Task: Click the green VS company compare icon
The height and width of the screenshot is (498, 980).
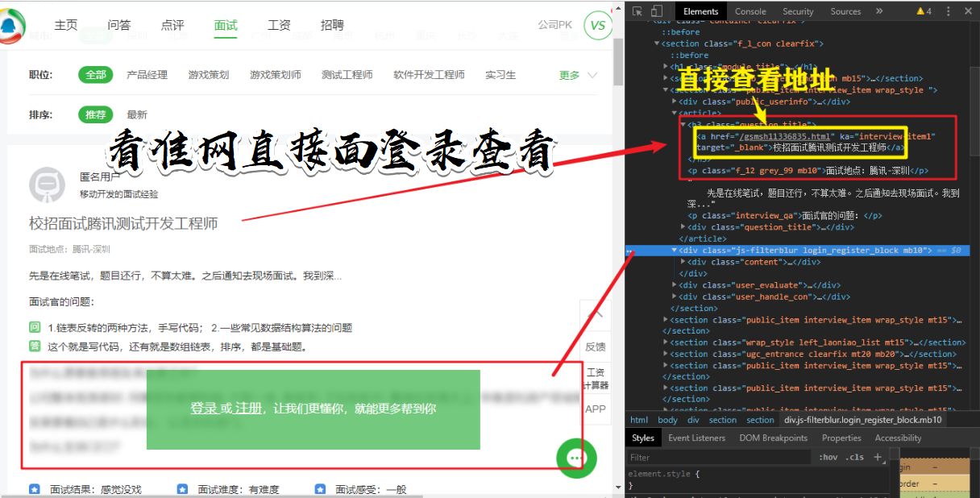Action: coord(598,26)
